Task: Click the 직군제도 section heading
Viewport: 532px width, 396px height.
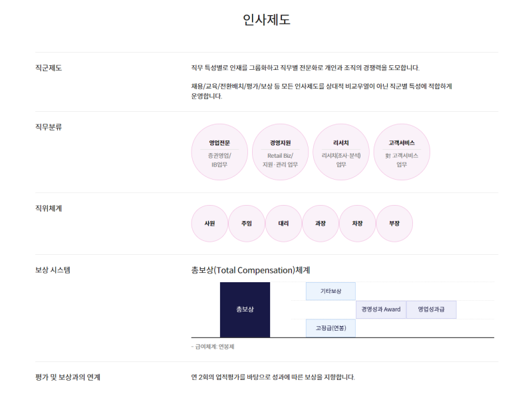Action: pyautogui.click(x=49, y=68)
